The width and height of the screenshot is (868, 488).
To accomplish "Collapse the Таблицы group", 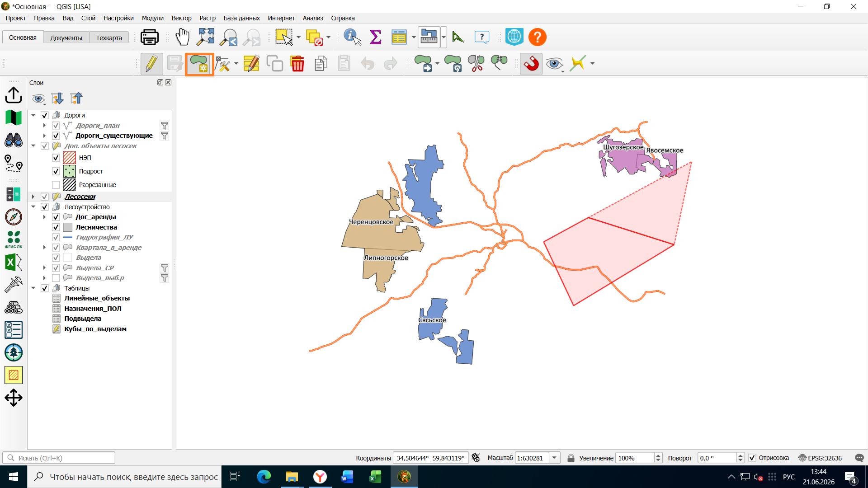I will click(x=33, y=288).
